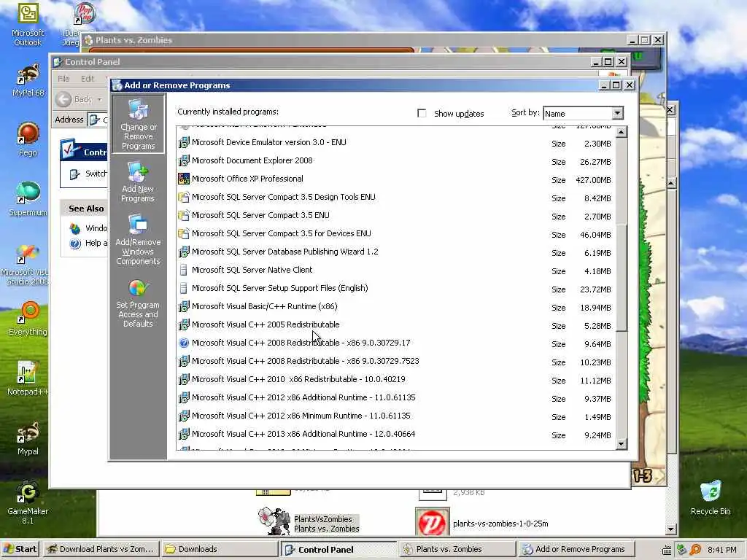The height and width of the screenshot is (560, 747).
Task: Select Visual C++ 2012 x86 Additional Runtime 11.0.61135
Action: [395, 397]
